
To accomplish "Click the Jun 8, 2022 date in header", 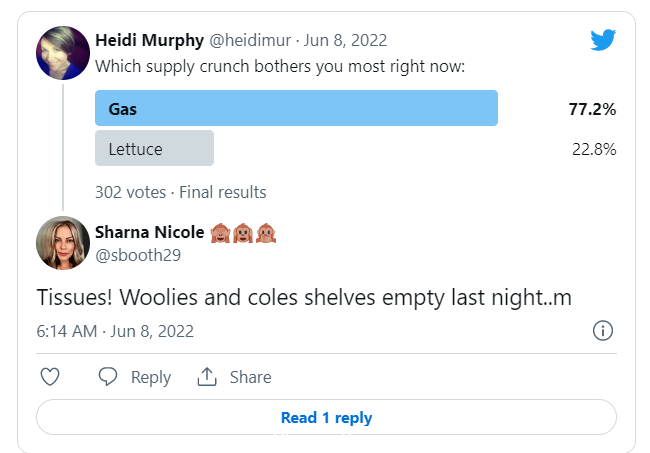I will (345, 40).
